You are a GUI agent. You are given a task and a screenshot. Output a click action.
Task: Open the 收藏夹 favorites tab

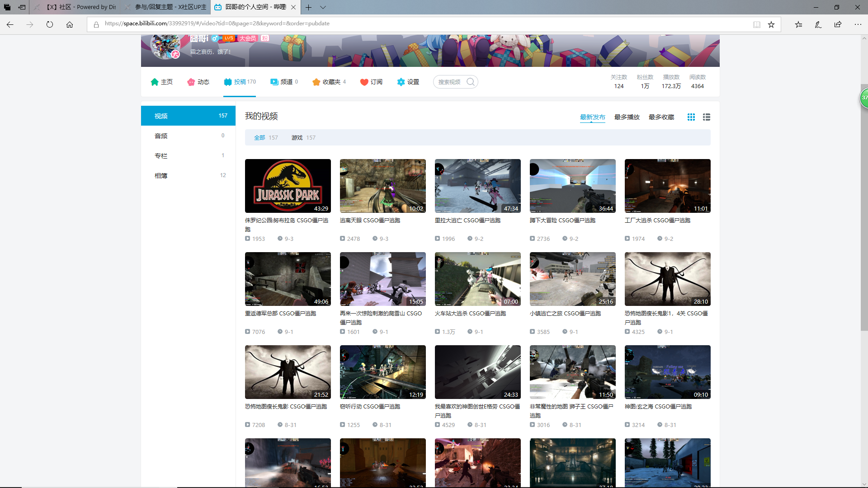pyautogui.click(x=329, y=82)
